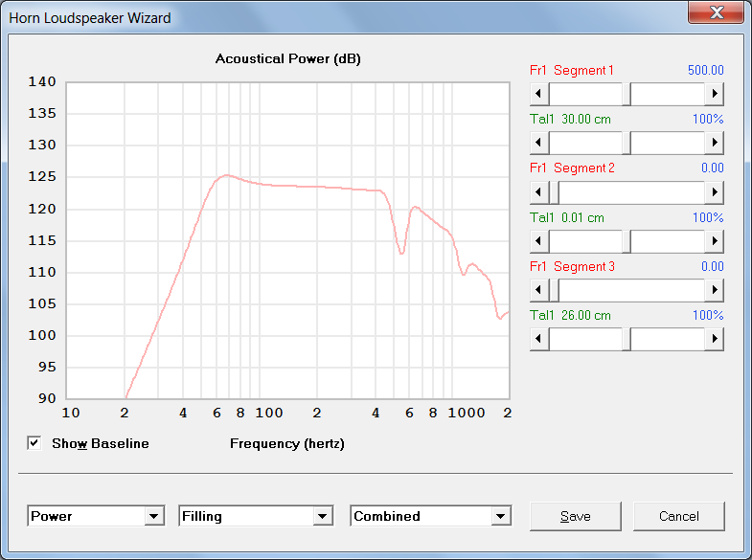Click right arrow of Fr1 Segment 2 slider
Image resolution: width=752 pixels, height=560 pixels.
714,192
